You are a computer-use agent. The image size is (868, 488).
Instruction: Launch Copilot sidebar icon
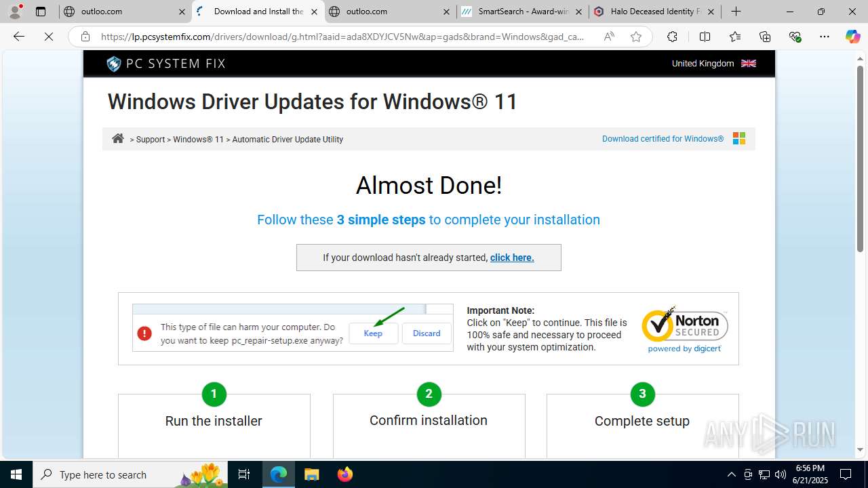coord(852,37)
